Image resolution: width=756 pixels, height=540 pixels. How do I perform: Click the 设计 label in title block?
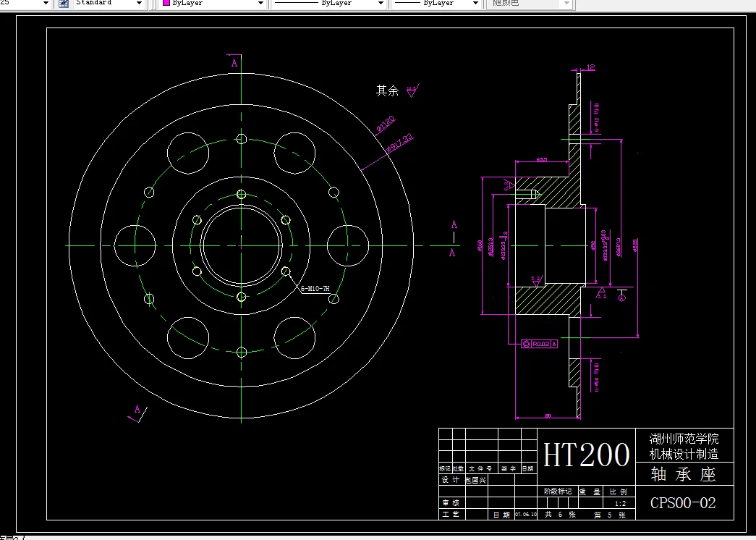click(x=451, y=480)
